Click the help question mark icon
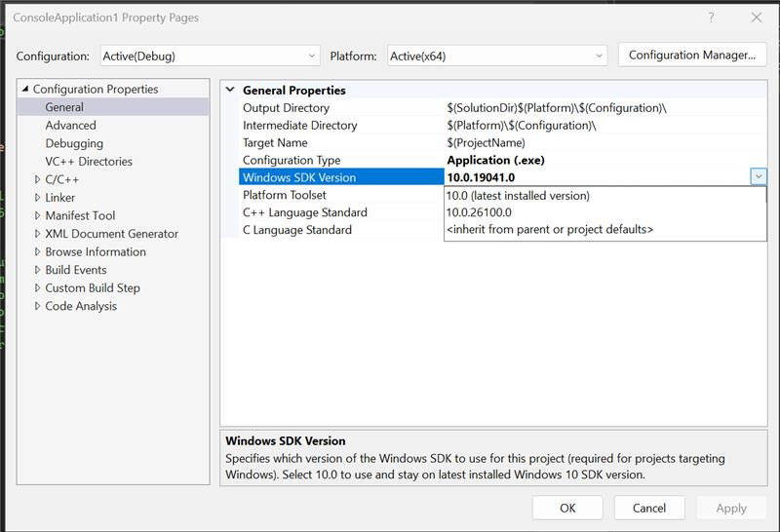Image resolution: width=780 pixels, height=532 pixels. click(x=712, y=18)
